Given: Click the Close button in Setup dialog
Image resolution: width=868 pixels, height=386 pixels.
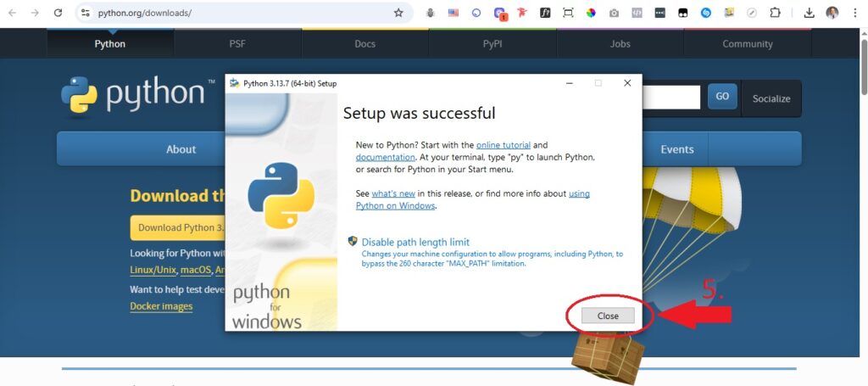Looking at the screenshot, I should click(608, 316).
